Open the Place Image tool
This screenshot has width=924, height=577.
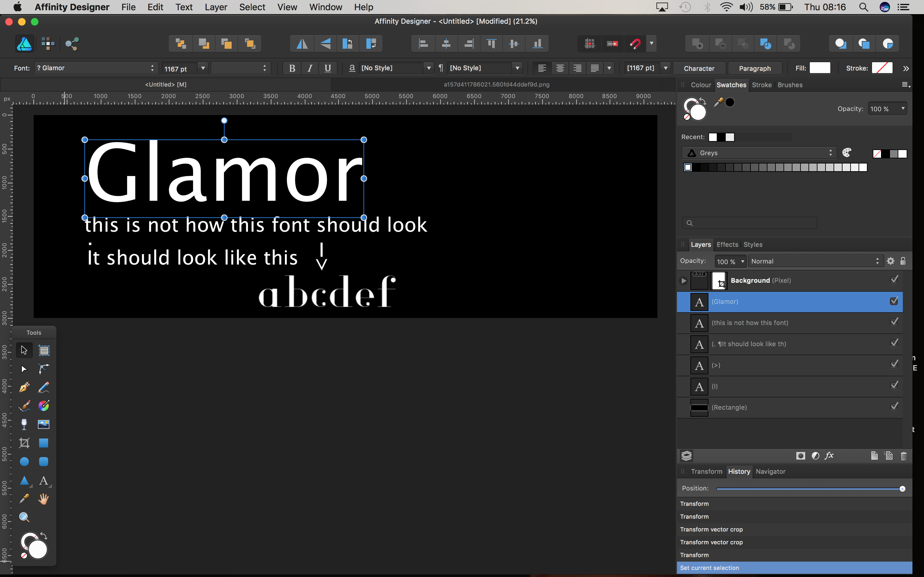tap(44, 424)
